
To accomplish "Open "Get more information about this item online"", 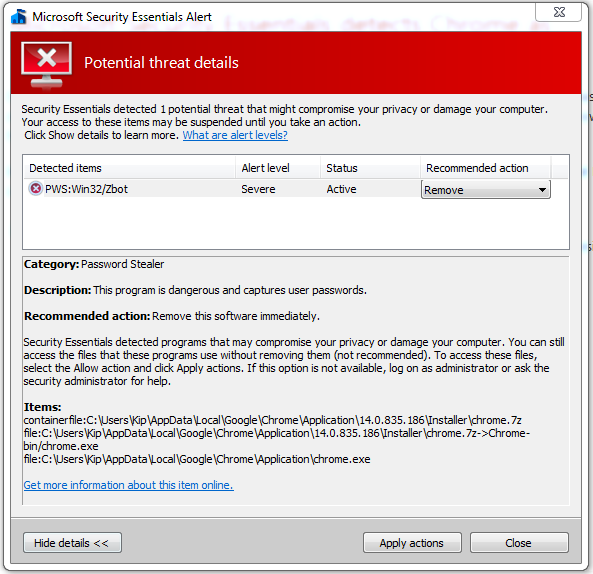I will pyautogui.click(x=129, y=485).
